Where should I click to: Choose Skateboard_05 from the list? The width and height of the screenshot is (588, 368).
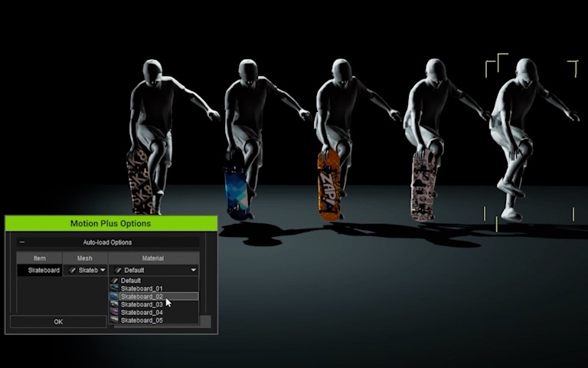coord(142,320)
